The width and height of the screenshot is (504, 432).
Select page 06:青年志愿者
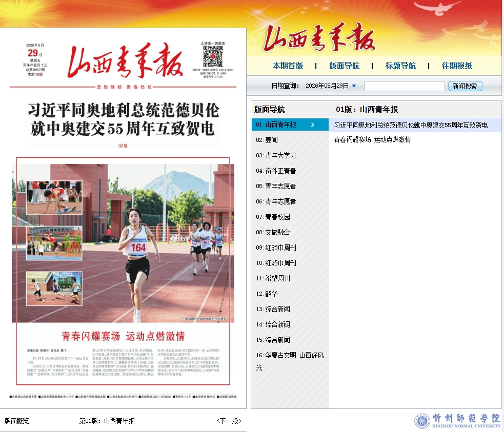(x=276, y=201)
